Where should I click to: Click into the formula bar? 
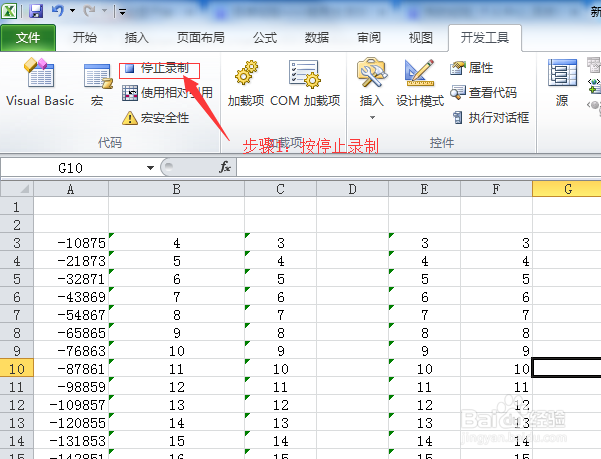pos(419,168)
